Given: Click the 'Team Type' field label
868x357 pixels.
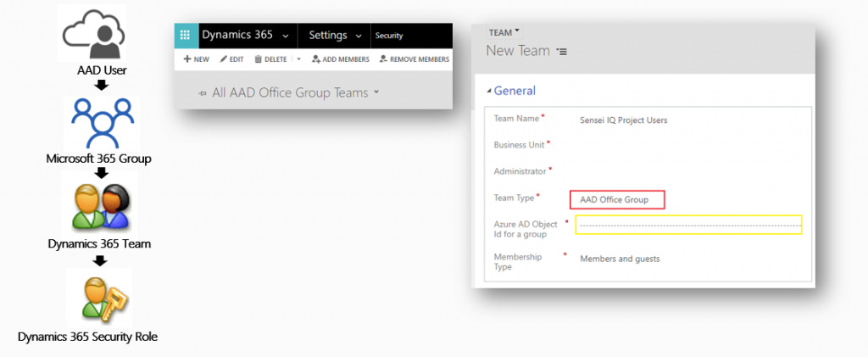Looking at the screenshot, I should coord(514,198).
